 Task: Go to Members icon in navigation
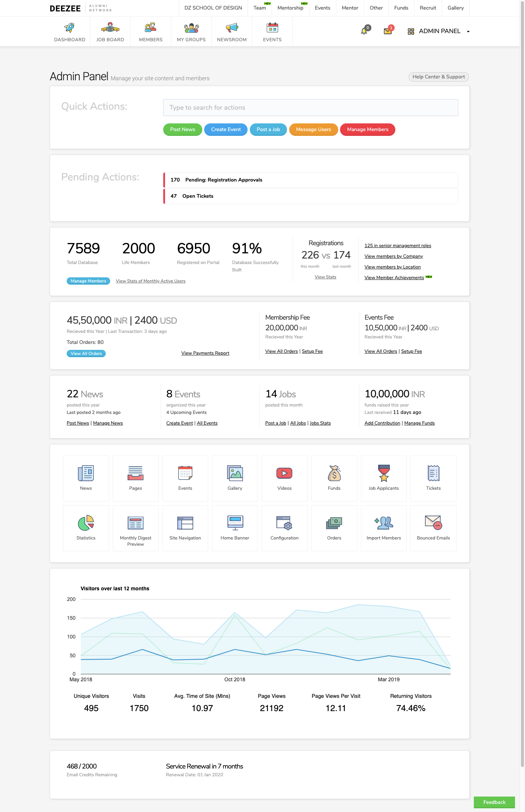[151, 28]
